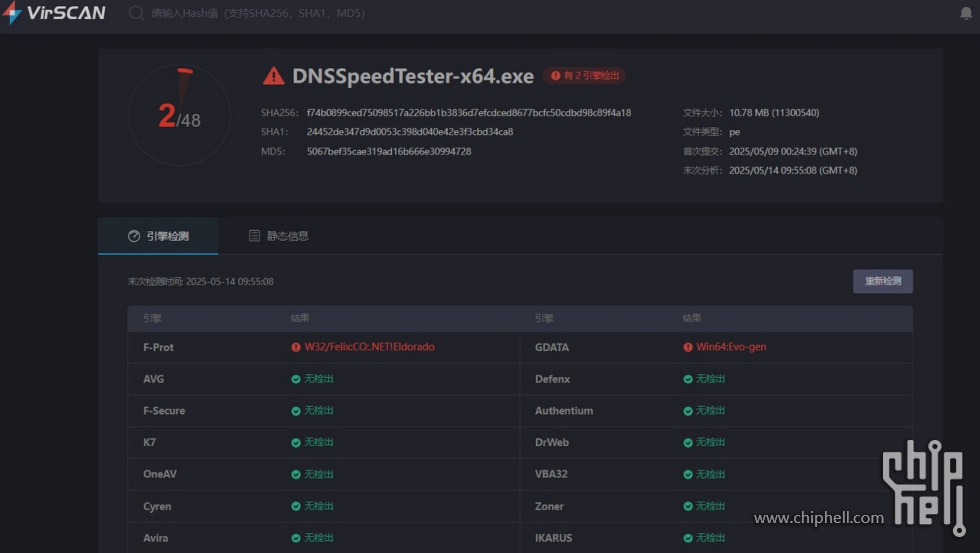Click last scan time 2025-05-14 09:55:08 label
Viewport: 980px width, 553px height.
tap(201, 282)
